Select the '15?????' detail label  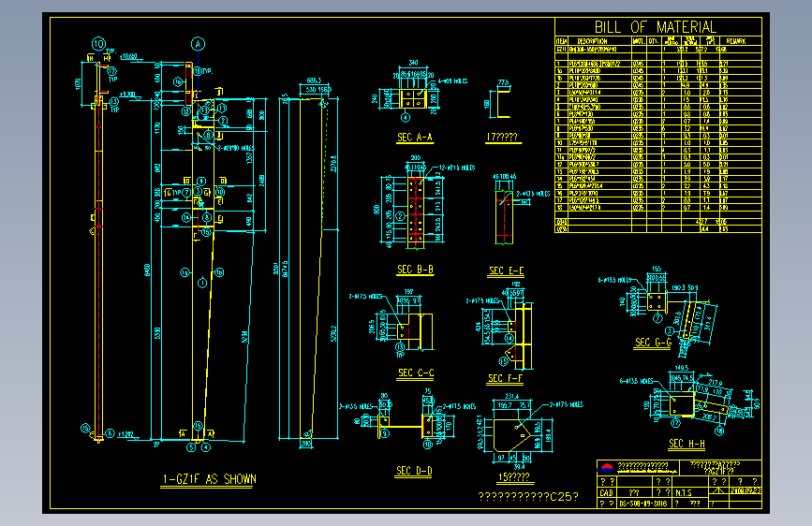click(513, 476)
